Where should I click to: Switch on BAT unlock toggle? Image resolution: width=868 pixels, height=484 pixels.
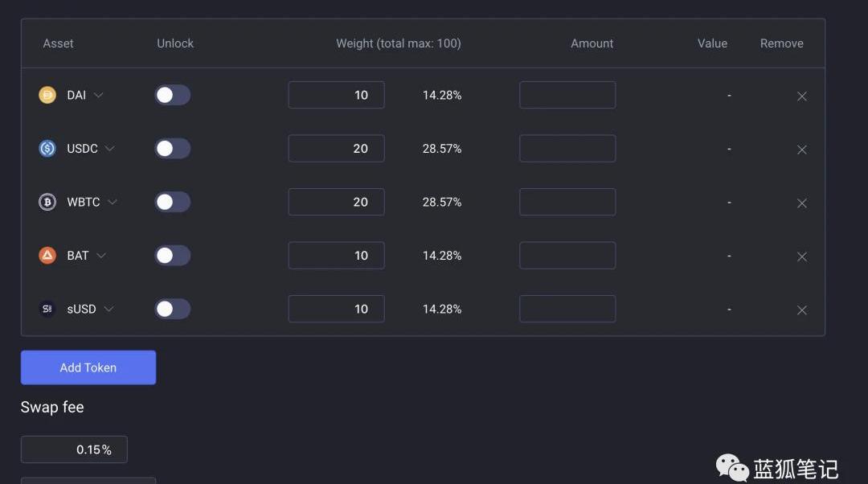[172, 256]
